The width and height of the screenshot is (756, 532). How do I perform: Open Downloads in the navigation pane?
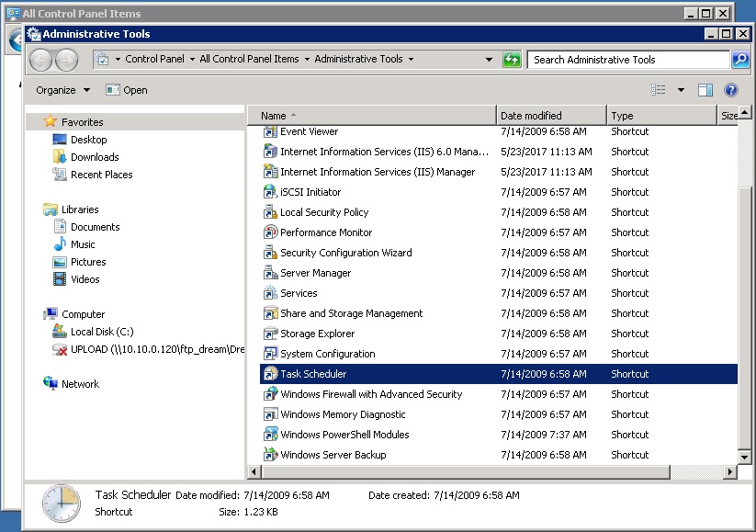(x=95, y=157)
